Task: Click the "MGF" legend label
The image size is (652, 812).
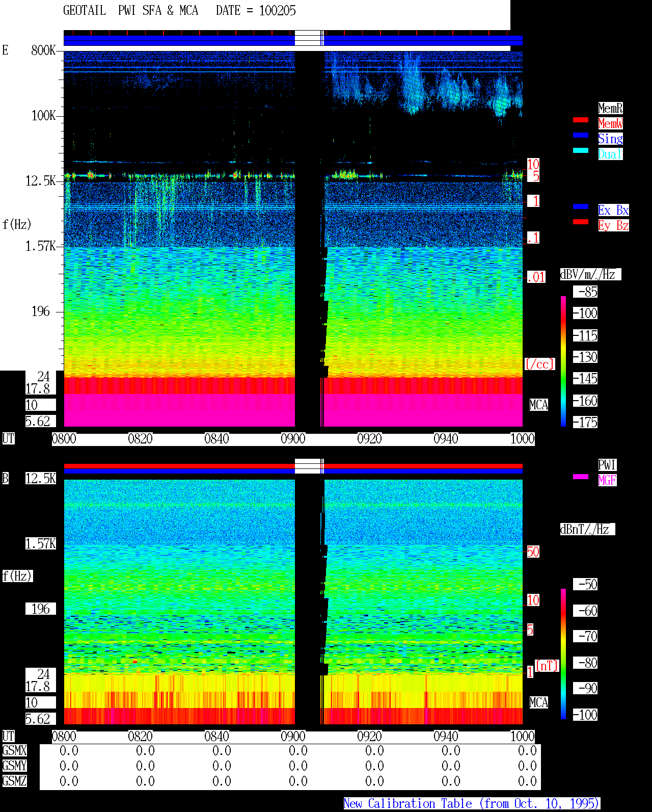Action: coord(607,480)
